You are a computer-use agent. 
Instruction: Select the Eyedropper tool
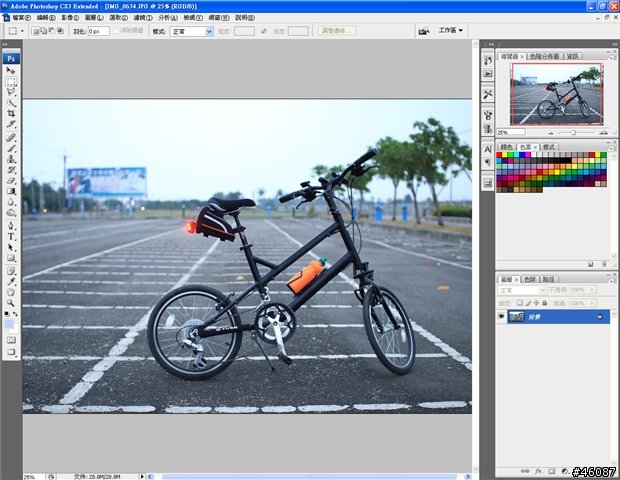[x=11, y=282]
